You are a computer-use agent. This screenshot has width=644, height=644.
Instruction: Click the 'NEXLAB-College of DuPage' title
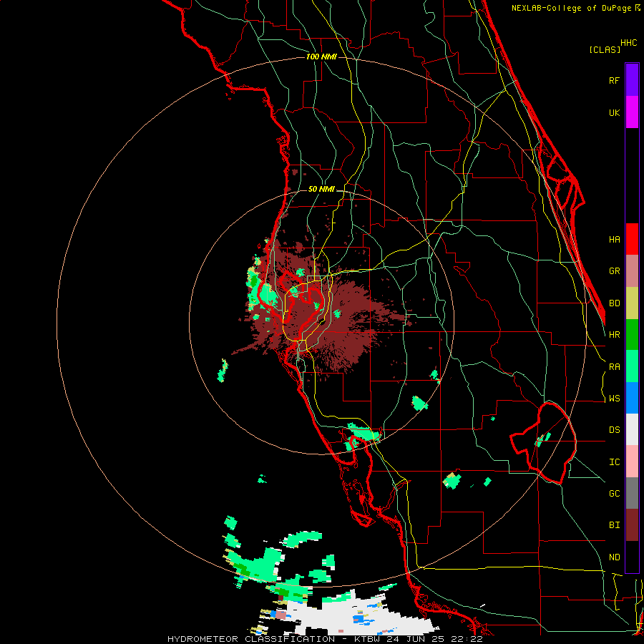pyautogui.click(x=572, y=8)
